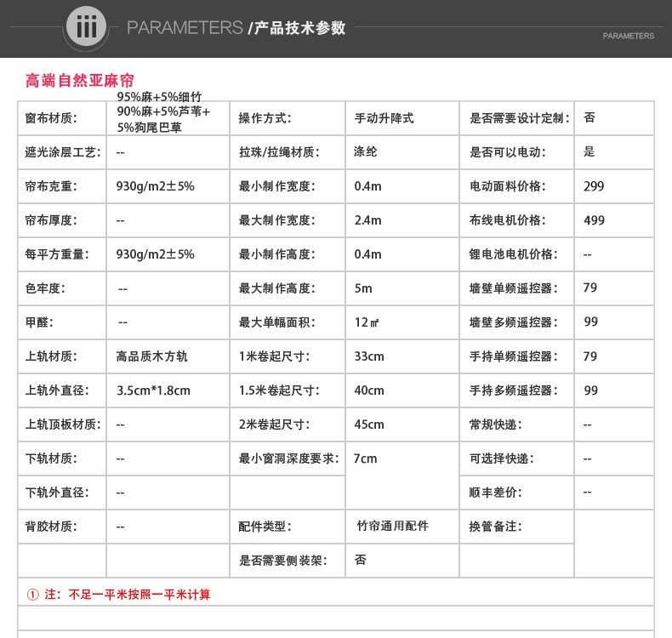Image resolution: width=672 pixels, height=638 pixels.
Task: Select the 锂电池电机价格 label
Action: pyautogui.click(x=514, y=254)
